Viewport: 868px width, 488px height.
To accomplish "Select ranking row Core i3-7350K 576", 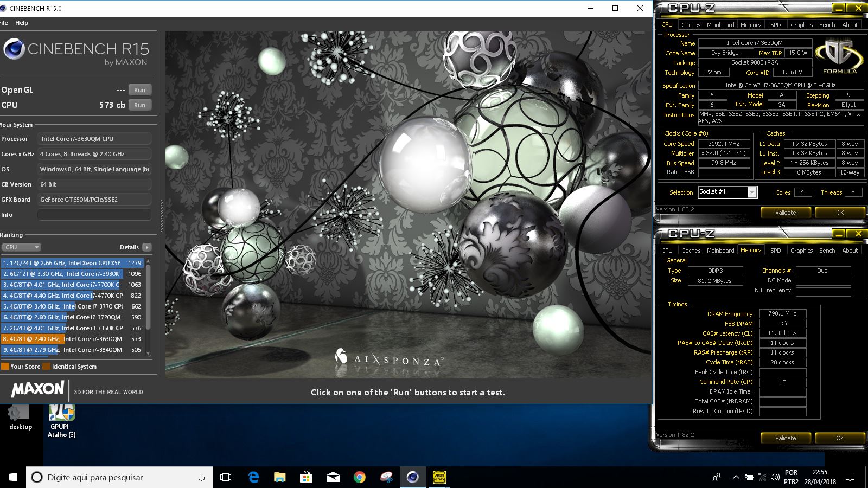I will (x=72, y=328).
